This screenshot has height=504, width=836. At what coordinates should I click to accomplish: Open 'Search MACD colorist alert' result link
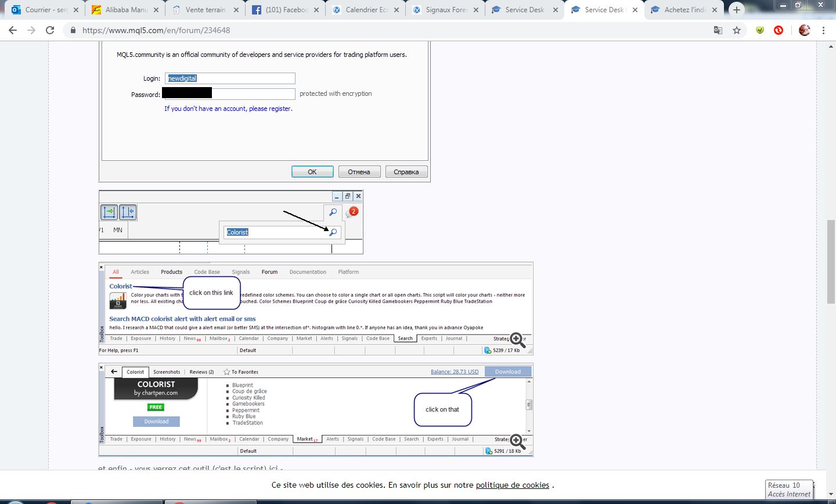182,319
